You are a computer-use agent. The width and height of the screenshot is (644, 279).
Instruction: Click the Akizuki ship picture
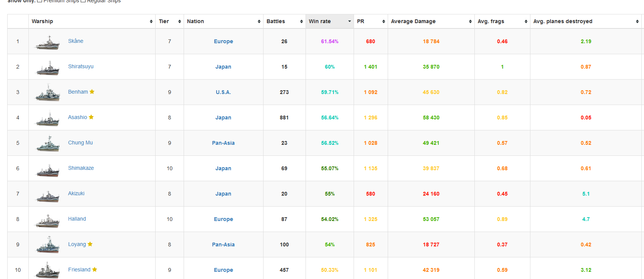[48, 194]
